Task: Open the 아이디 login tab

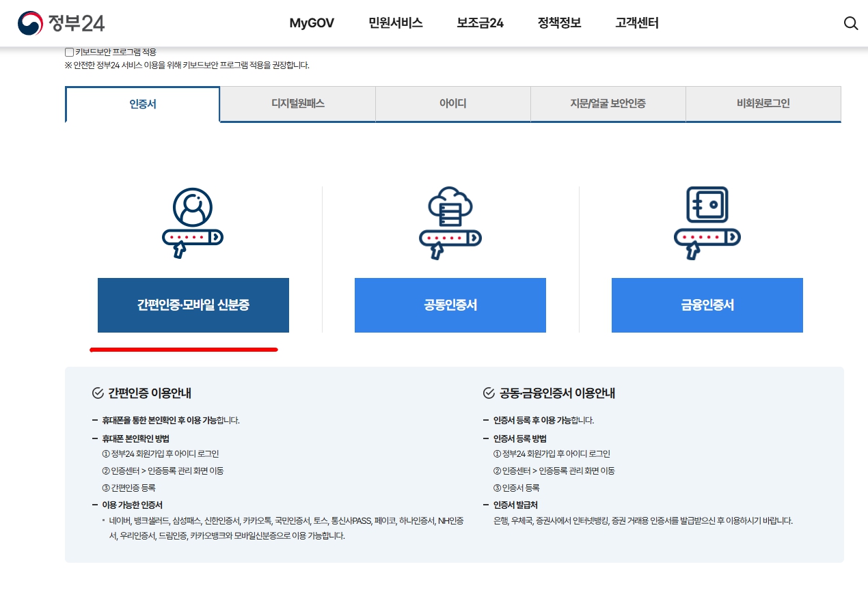Action: pos(453,104)
